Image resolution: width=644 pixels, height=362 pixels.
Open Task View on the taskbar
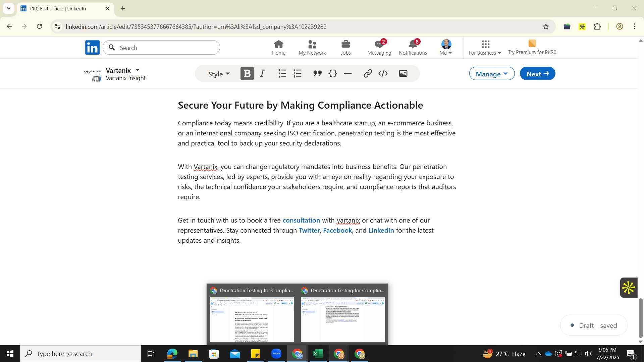point(151,354)
